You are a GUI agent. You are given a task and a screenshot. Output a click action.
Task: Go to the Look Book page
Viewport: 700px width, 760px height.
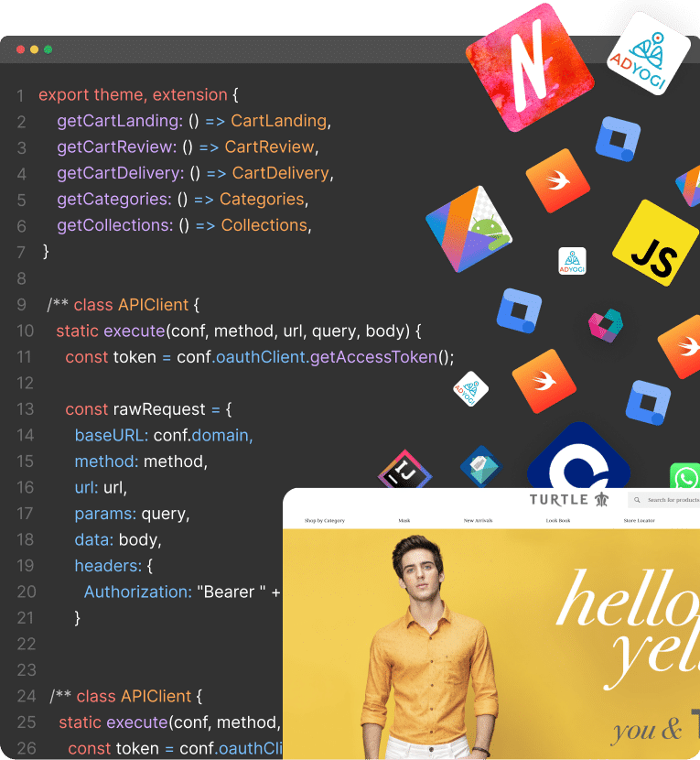click(x=558, y=521)
